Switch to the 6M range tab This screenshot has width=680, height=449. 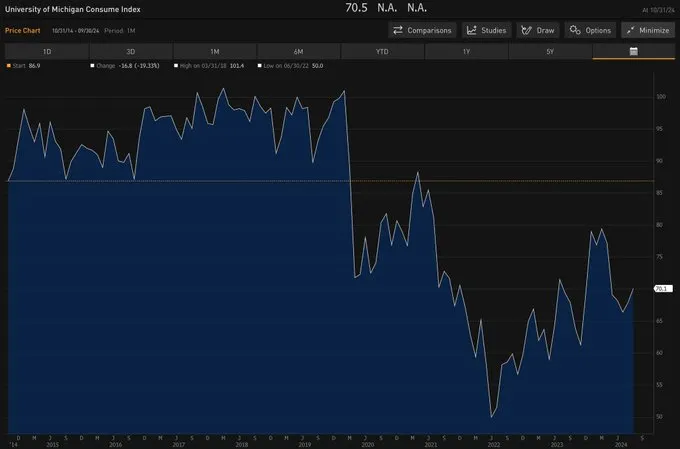(298, 51)
